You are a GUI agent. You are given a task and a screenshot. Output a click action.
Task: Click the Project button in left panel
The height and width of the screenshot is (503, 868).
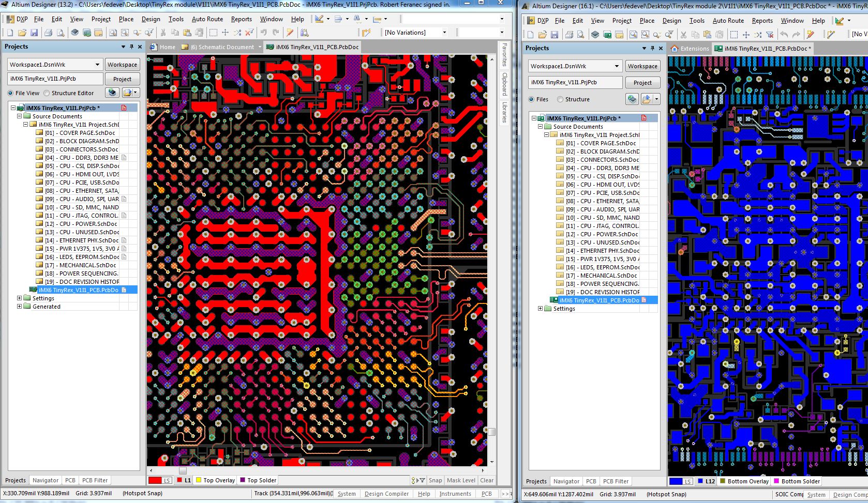(122, 79)
